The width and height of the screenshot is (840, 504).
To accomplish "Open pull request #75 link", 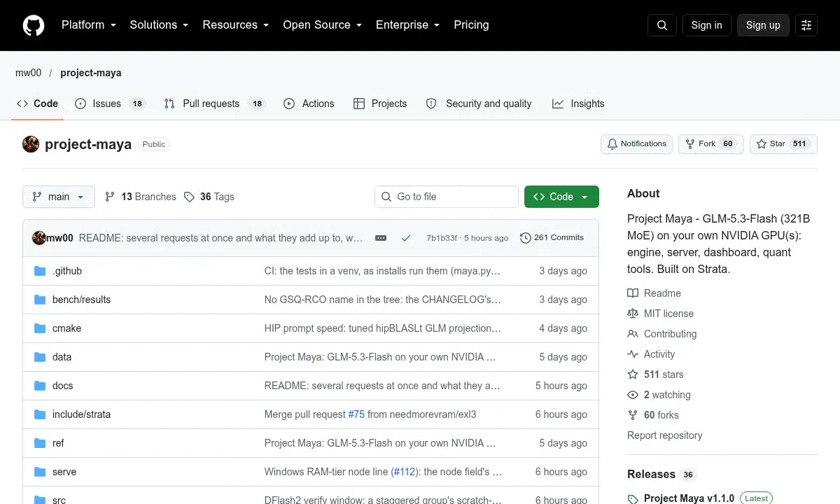I will tap(356, 414).
